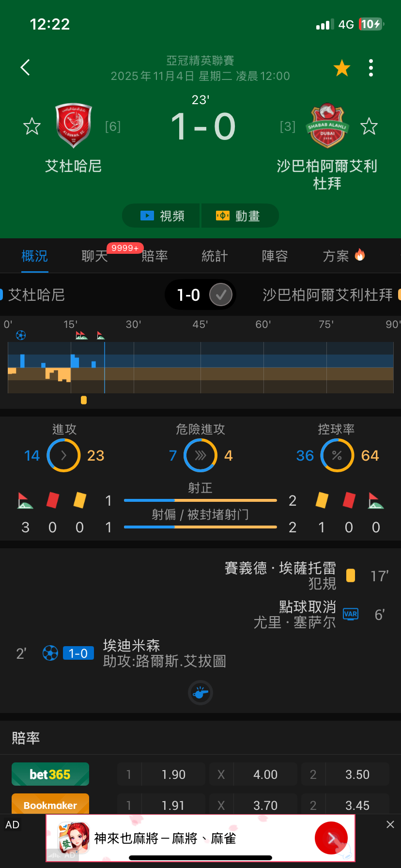Viewport: 401px width, 868px height.
Task: Expand the 控球率 possession percentage circle
Action: [x=337, y=455]
